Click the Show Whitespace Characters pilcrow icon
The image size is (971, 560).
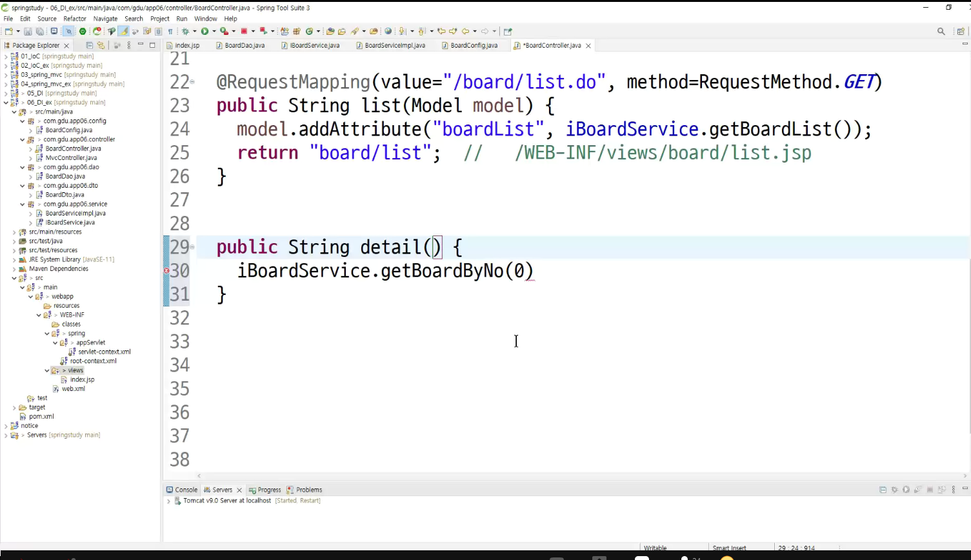click(170, 31)
